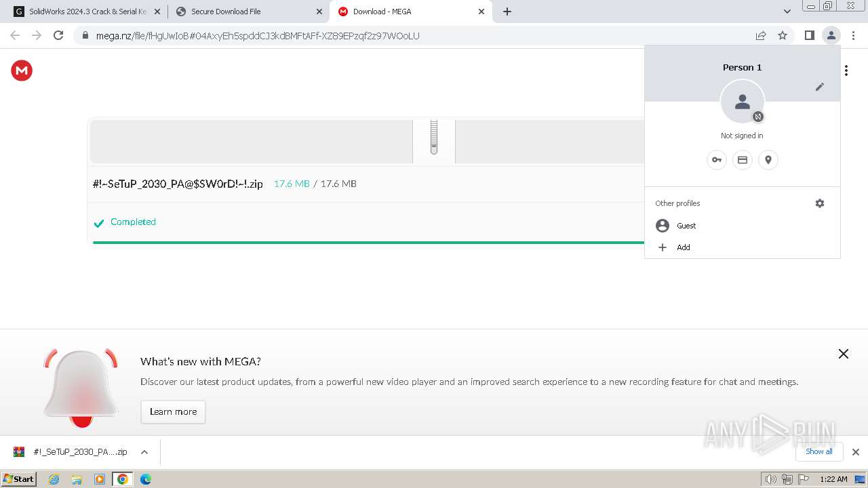Click the padlock site info icon

pos(85,35)
